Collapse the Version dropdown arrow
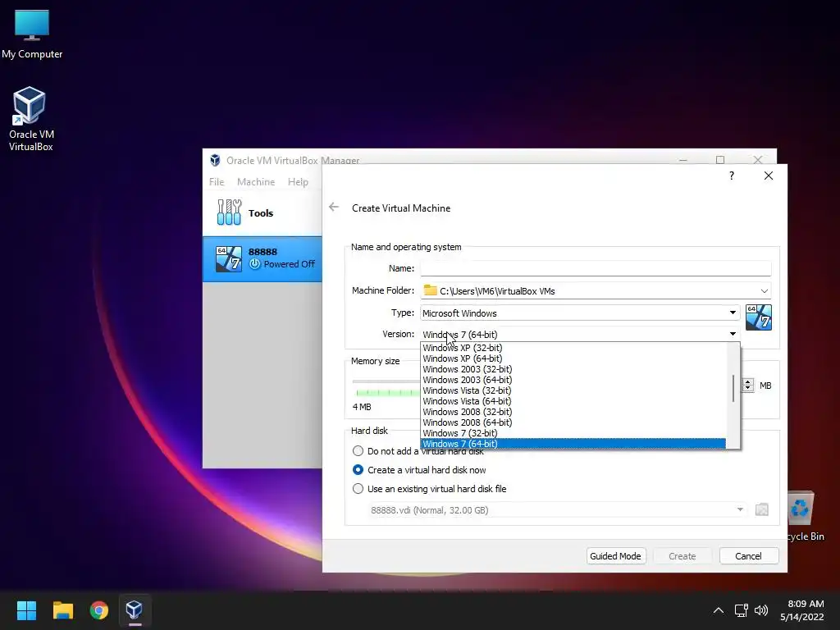This screenshot has width=840, height=630. pyautogui.click(x=733, y=335)
